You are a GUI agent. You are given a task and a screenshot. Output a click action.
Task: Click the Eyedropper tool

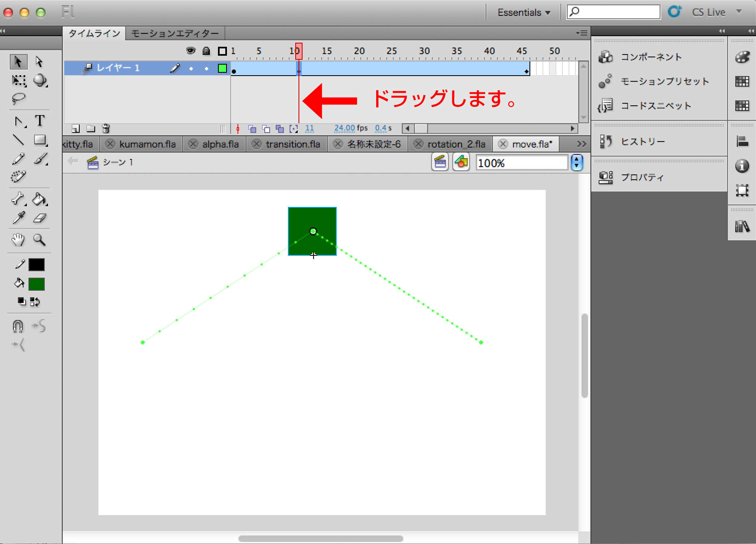coord(18,218)
